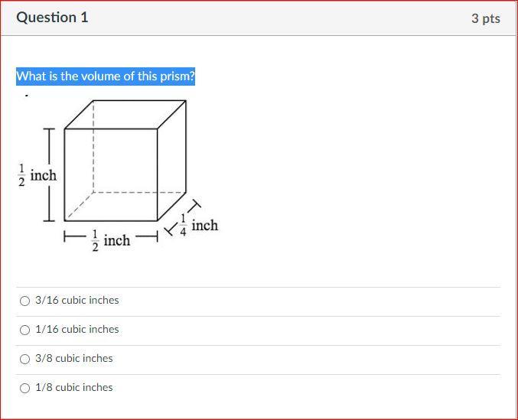Click the prism diagram's front face

click(x=111, y=174)
